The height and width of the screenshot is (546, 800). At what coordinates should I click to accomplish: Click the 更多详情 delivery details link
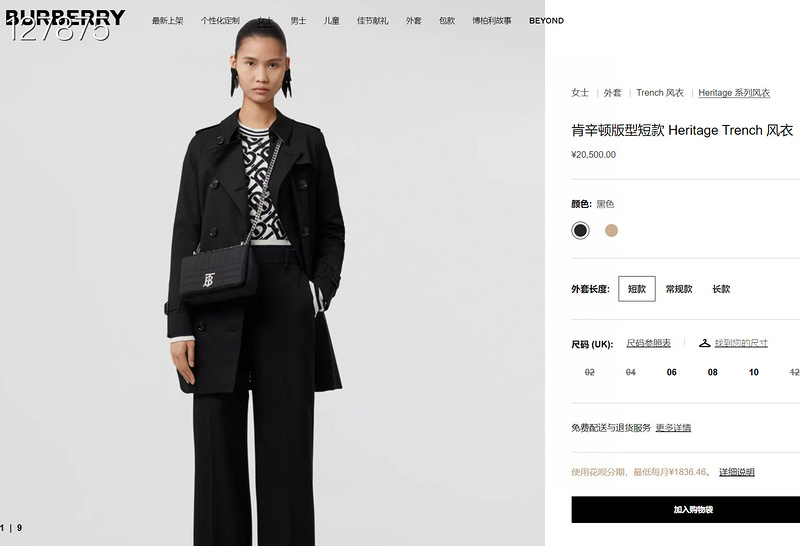pyautogui.click(x=673, y=428)
